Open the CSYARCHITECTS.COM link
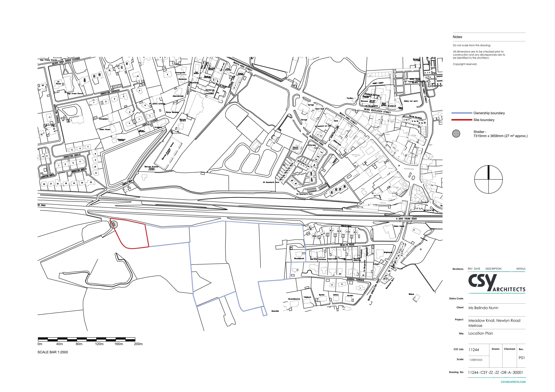The image size is (555, 392). [513, 382]
